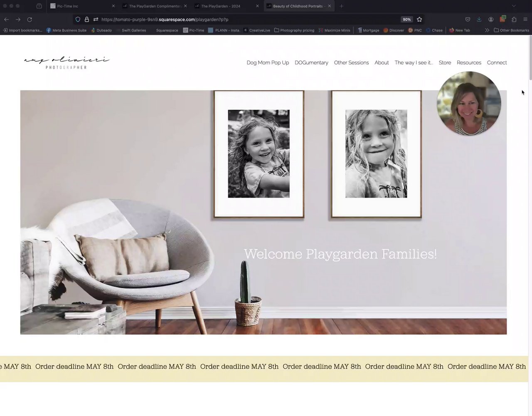
Task: Click the page vertical scrollbar thumb
Action: point(530,58)
